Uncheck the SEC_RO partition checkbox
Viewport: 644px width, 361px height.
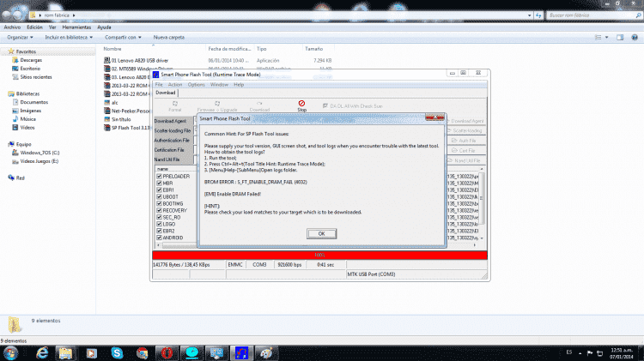[159, 218]
